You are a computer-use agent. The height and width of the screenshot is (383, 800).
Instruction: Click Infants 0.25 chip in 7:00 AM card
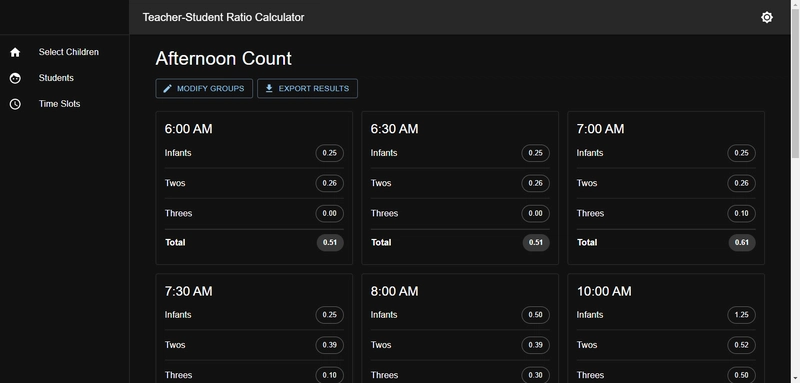click(741, 153)
